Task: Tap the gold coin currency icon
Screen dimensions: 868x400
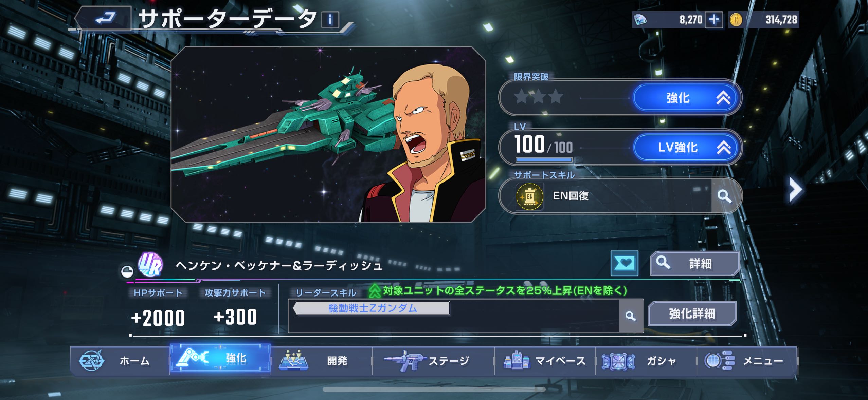Action: [x=736, y=20]
